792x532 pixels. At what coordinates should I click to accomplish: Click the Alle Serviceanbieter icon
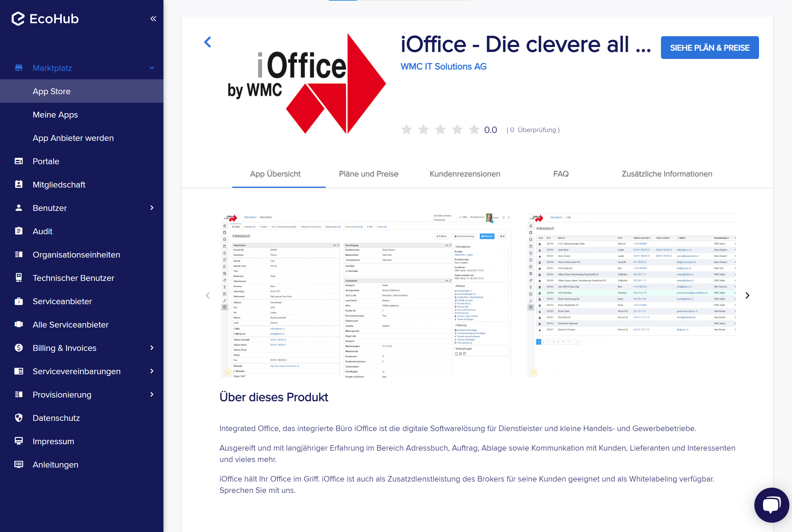pyautogui.click(x=19, y=324)
